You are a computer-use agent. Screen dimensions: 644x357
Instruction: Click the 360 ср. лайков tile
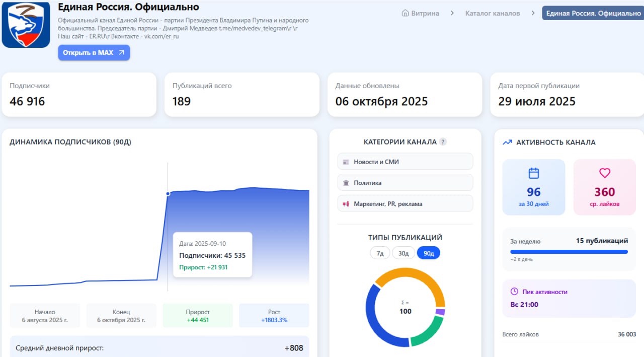tap(605, 187)
